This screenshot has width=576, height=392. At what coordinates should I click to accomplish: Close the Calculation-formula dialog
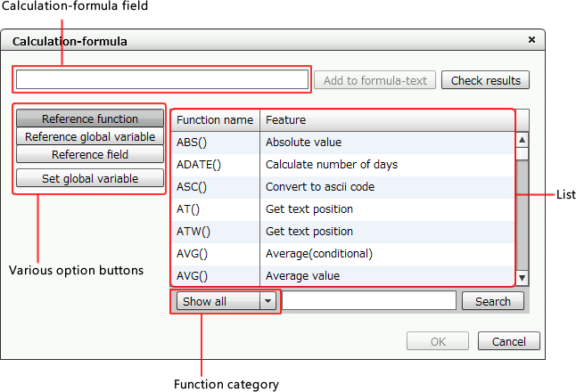point(531,39)
